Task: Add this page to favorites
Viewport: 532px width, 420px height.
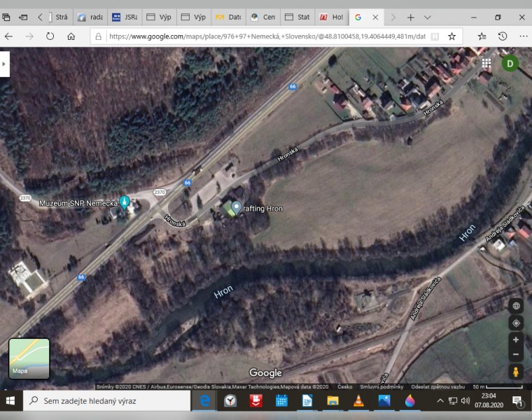Action: pos(452,36)
